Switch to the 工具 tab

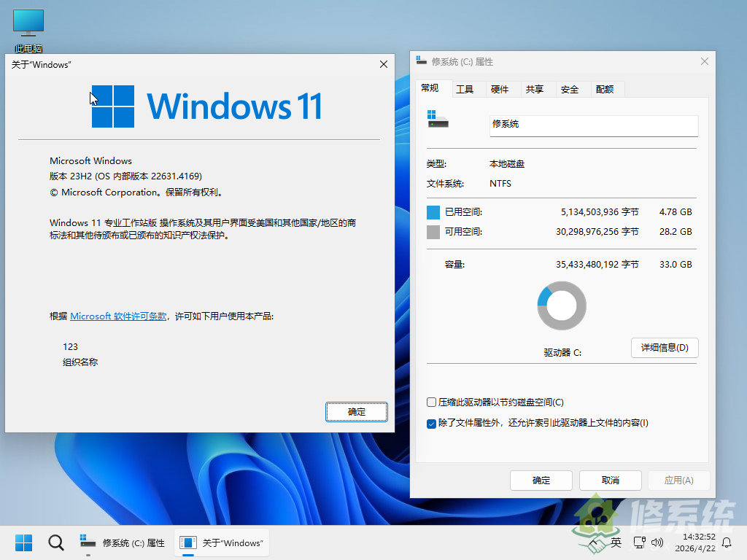click(467, 89)
